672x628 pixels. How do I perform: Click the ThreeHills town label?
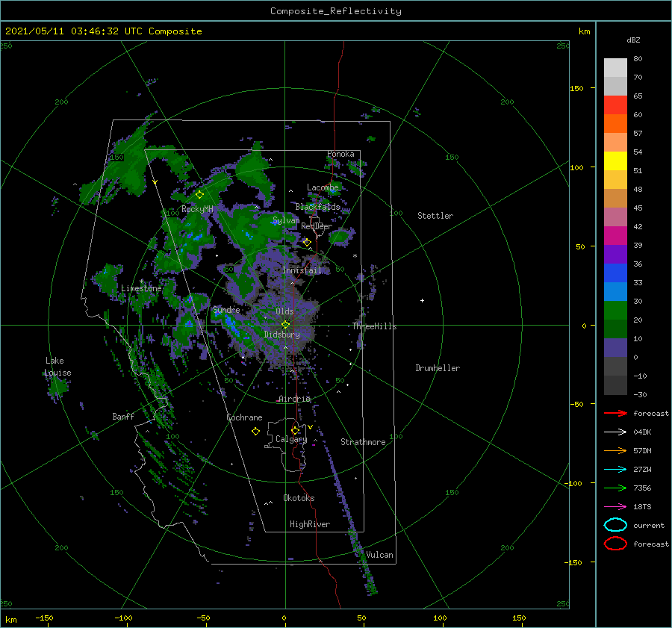click(374, 326)
